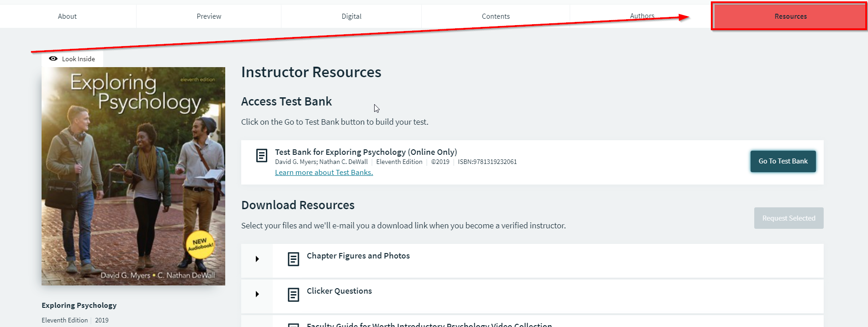
Task: Click the Exploring Psychology title below the cover
Action: coord(79,305)
